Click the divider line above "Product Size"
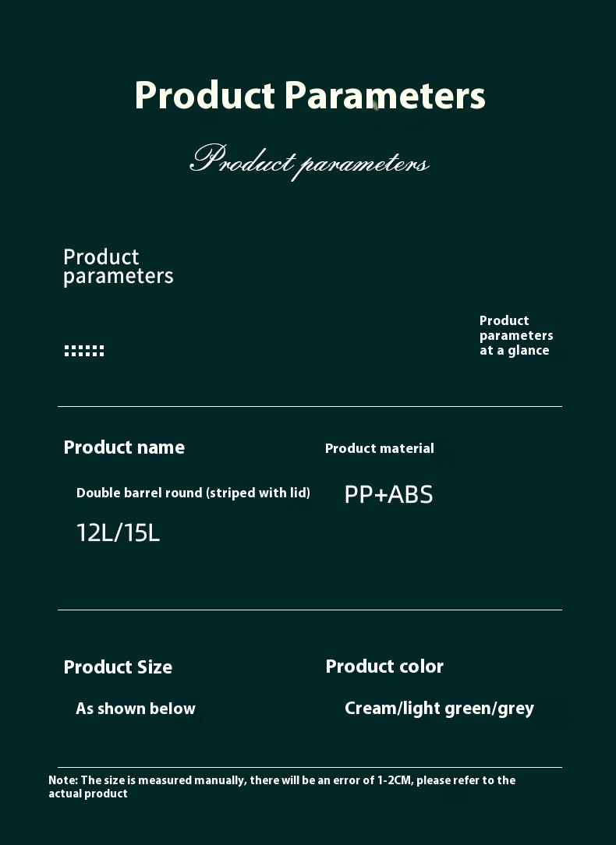Image resolution: width=616 pixels, height=845 pixels. tap(310, 610)
